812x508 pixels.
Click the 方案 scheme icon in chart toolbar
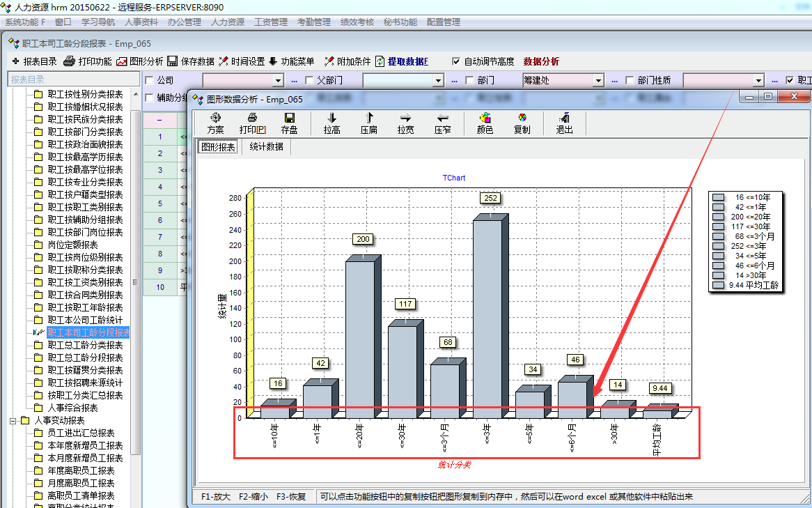216,118
